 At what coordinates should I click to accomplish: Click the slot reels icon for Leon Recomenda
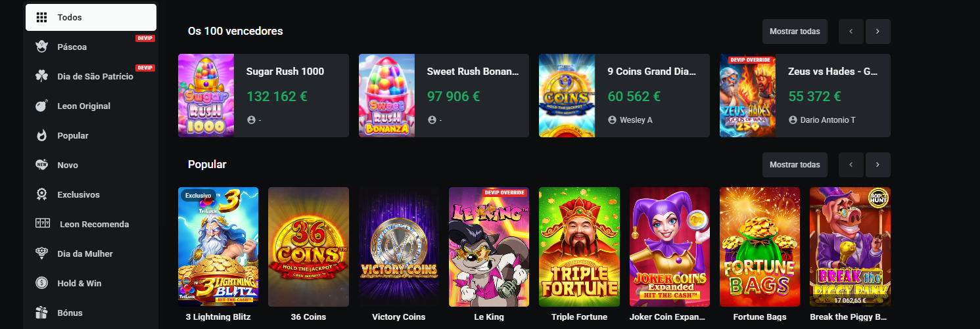(43, 224)
